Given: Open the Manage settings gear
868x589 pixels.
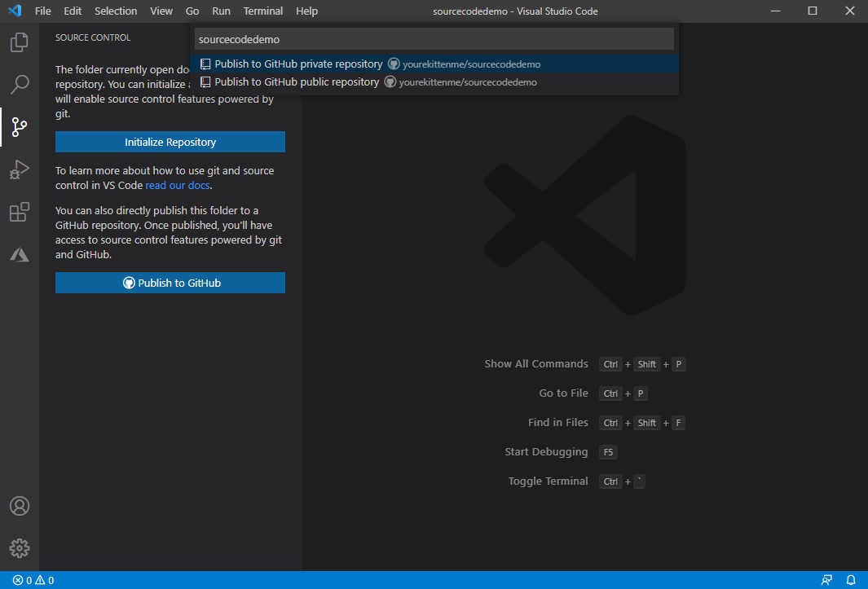Looking at the screenshot, I should tap(19, 547).
